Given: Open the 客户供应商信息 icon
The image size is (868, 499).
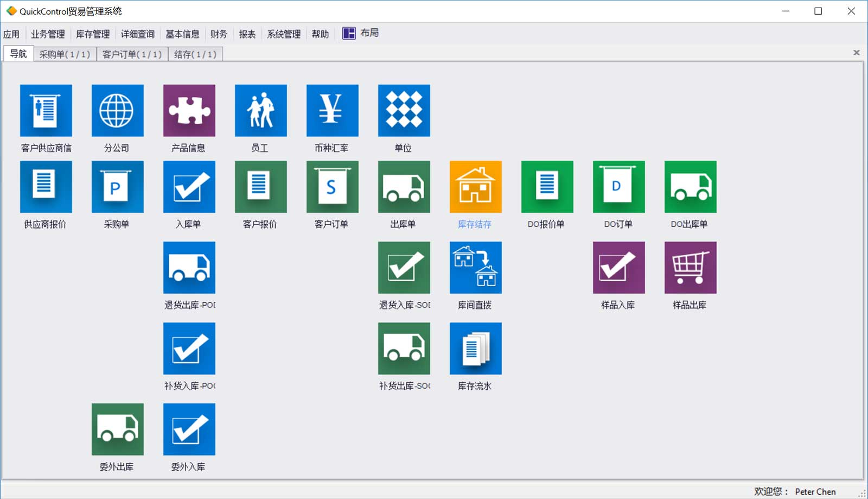Looking at the screenshot, I should point(46,111).
